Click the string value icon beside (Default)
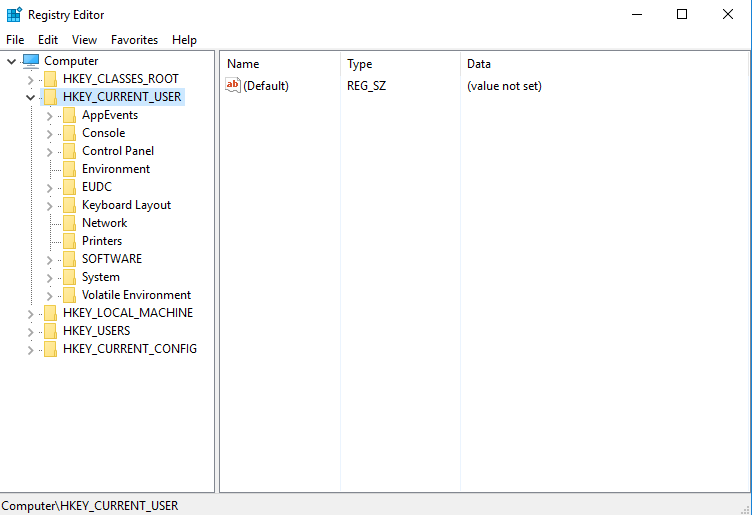752x515 pixels. [x=233, y=85]
